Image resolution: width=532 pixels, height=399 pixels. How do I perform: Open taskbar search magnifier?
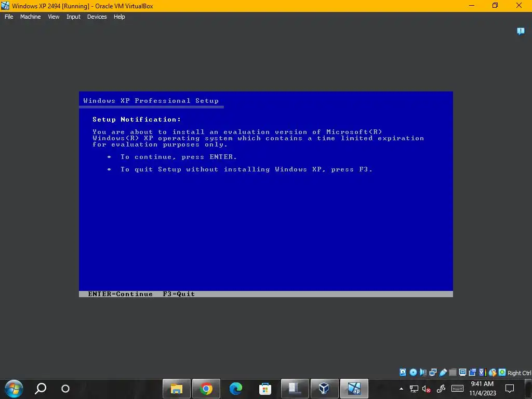(41, 389)
